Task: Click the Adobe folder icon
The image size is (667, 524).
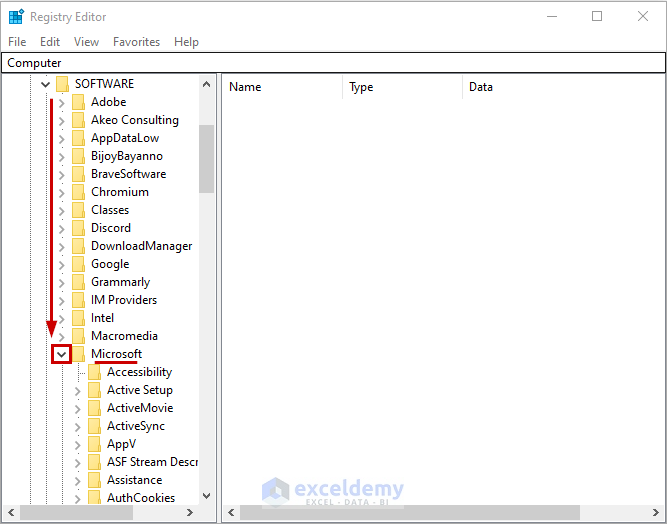Action: [x=78, y=102]
